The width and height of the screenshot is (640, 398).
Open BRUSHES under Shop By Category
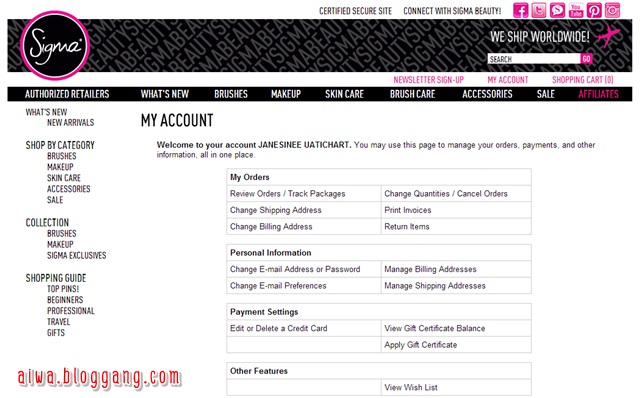point(62,156)
